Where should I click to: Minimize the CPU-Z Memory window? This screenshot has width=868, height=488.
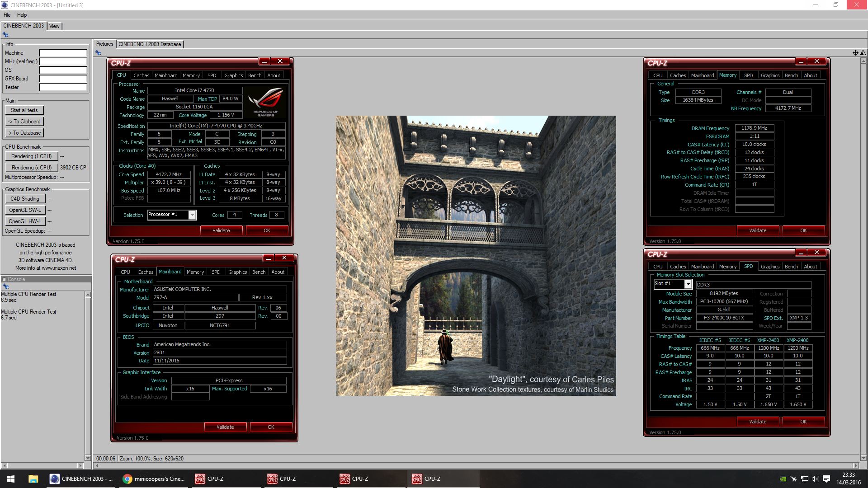(x=801, y=61)
